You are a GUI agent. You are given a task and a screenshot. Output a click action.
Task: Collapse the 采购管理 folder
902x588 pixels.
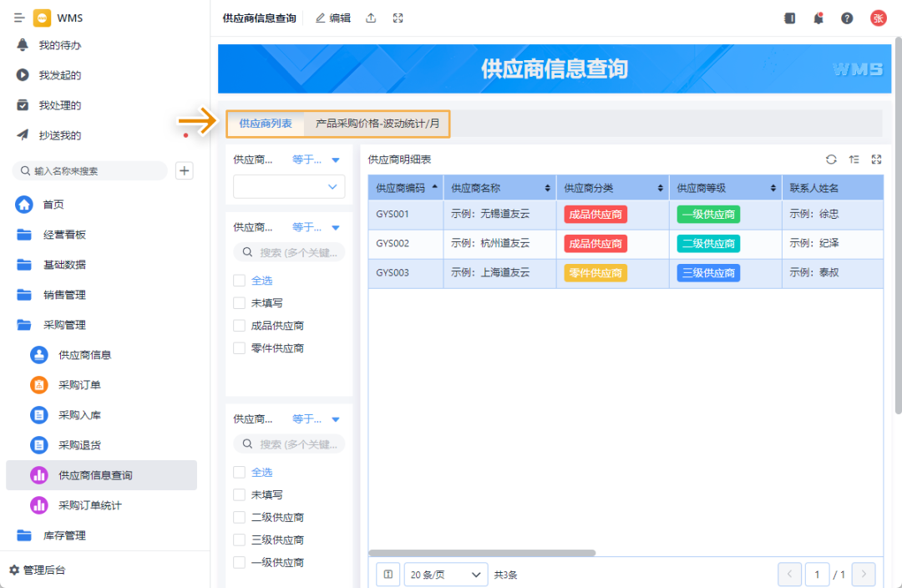coord(64,325)
